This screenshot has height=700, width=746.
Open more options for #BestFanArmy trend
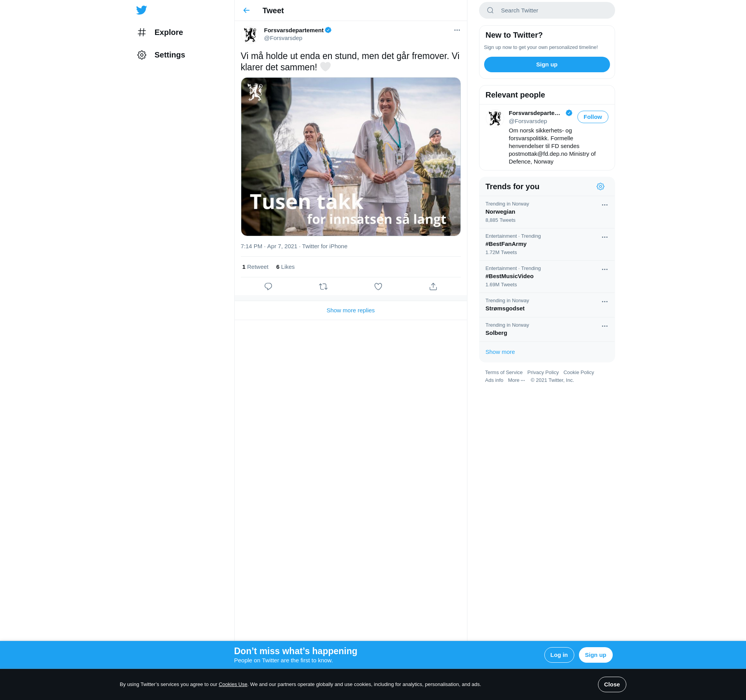tap(605, 237)
